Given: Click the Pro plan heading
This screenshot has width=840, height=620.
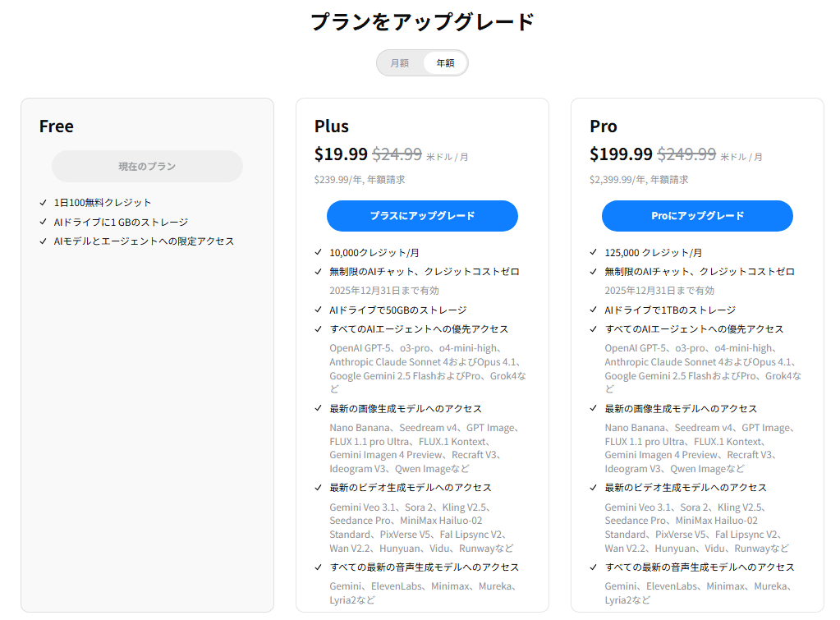Looking at the screenshot, I should [x=604, y=126].
